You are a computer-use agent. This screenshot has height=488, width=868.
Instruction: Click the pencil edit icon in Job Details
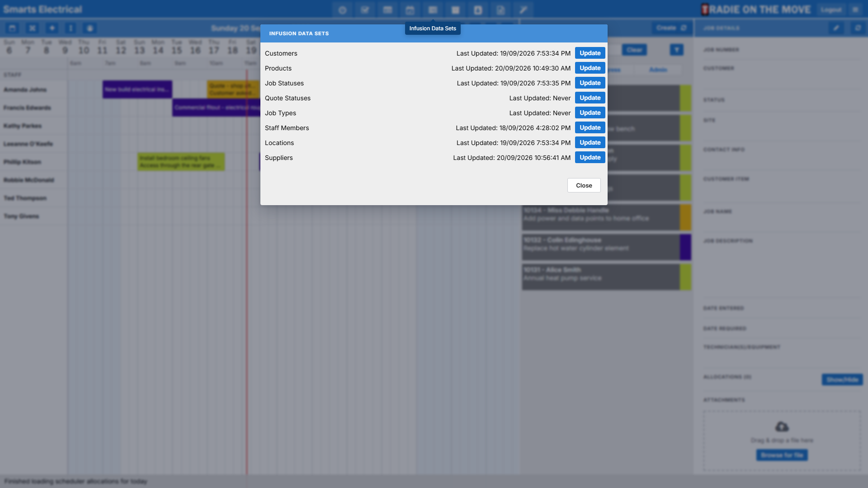[x=836, y=28]
